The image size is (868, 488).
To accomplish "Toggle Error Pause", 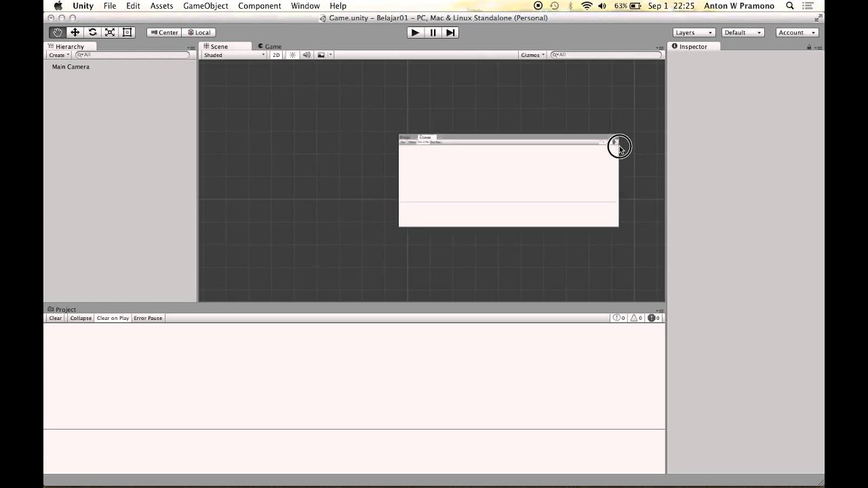I will pos(148,318).
